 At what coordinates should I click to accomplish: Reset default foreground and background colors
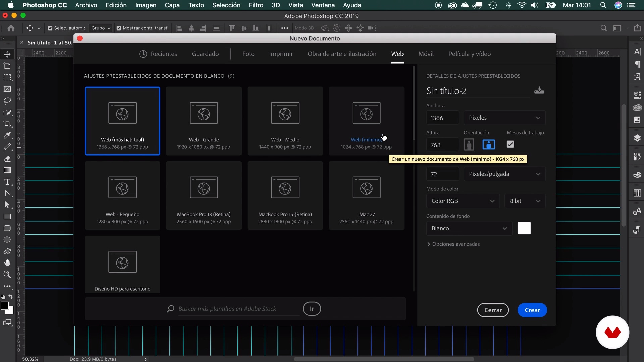(3, 297)
